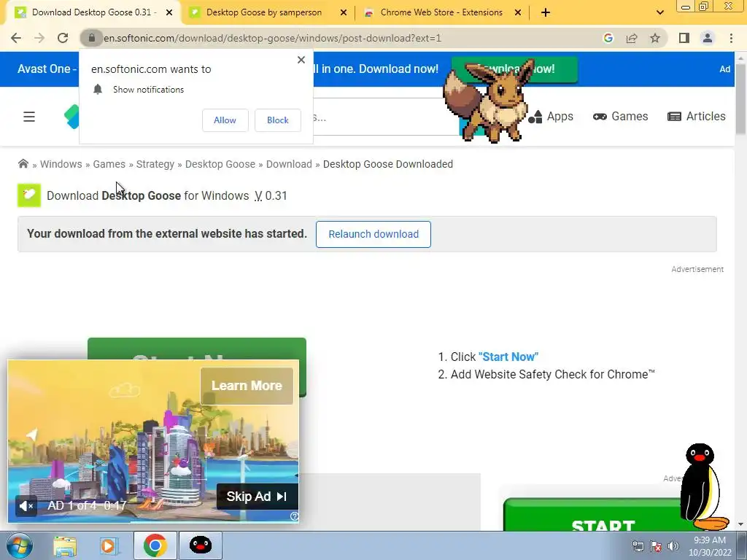
Task: Open the Games section
Action: (x=620, y=116)
